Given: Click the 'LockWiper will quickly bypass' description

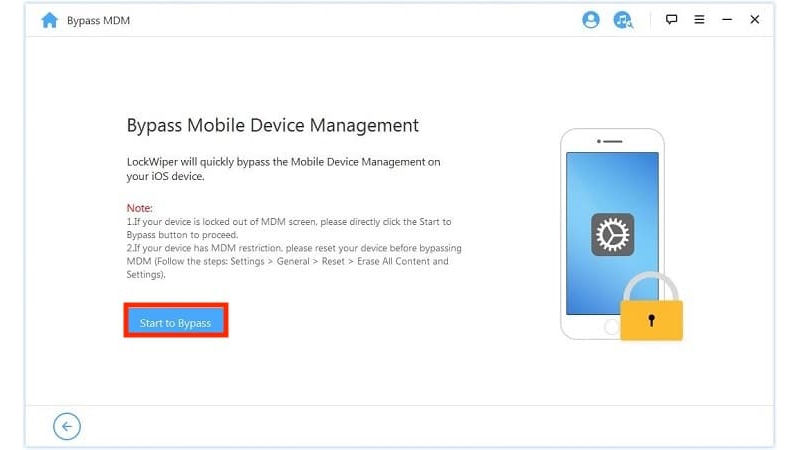Looking at the screenshot, I should (283, 169).
